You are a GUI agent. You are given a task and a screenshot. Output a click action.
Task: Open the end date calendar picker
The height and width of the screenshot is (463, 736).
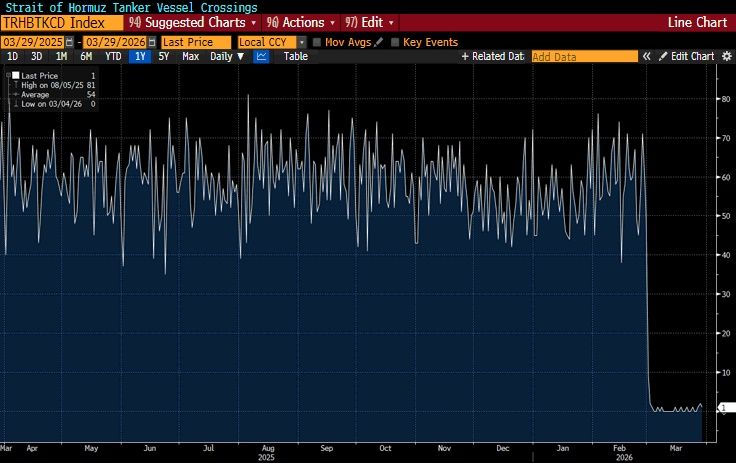tap(152, 42)
